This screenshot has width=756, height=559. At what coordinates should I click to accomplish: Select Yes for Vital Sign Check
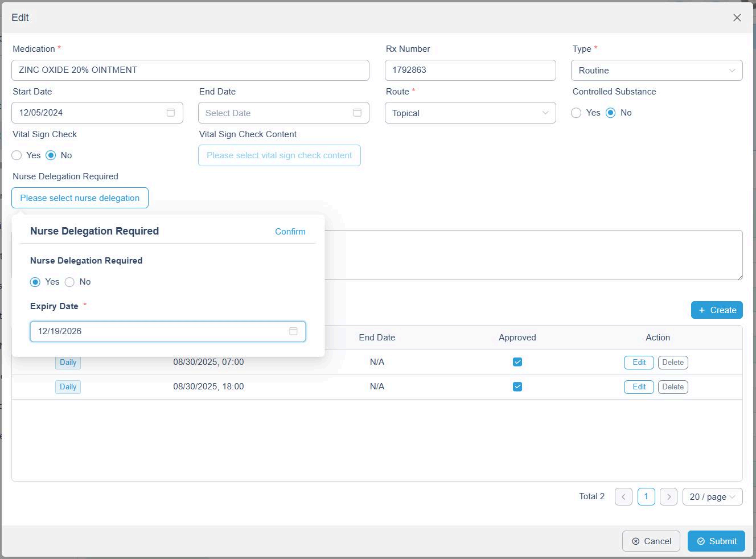click(x=17, y=155)
